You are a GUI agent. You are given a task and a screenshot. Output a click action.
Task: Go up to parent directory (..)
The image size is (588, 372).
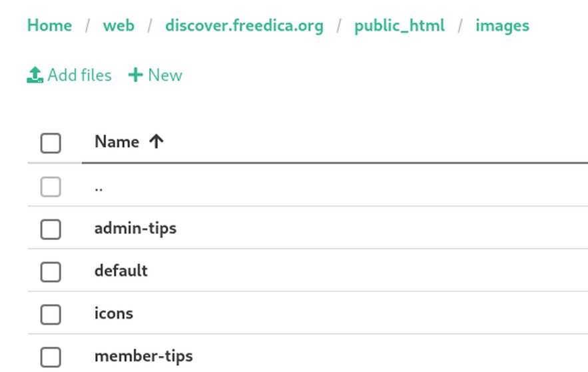(x=99, y=187)
